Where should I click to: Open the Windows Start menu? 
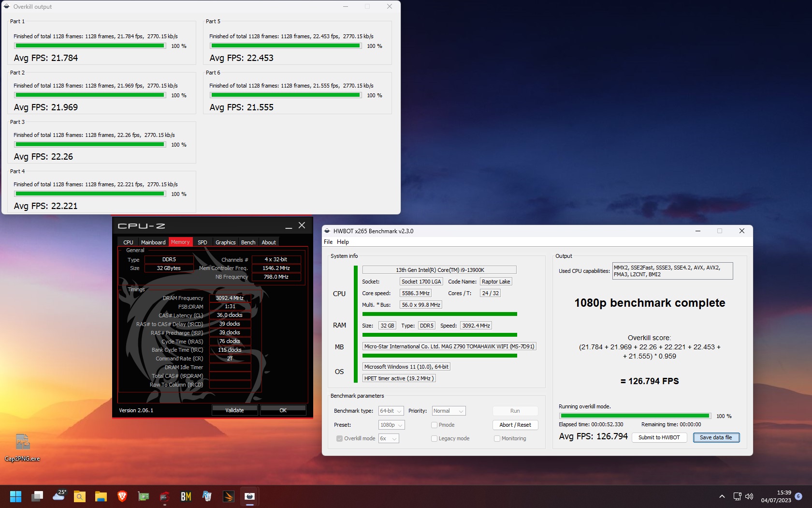(x=16, y=496)
